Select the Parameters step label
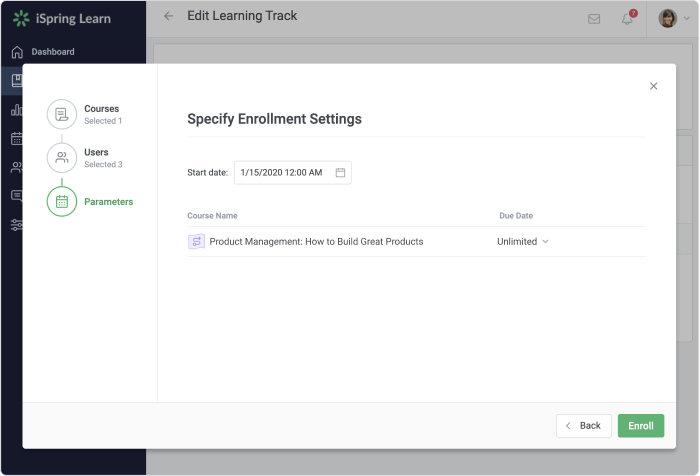This screenshot has width=700, height=476. pyautogui.click(x=108, y=202)
